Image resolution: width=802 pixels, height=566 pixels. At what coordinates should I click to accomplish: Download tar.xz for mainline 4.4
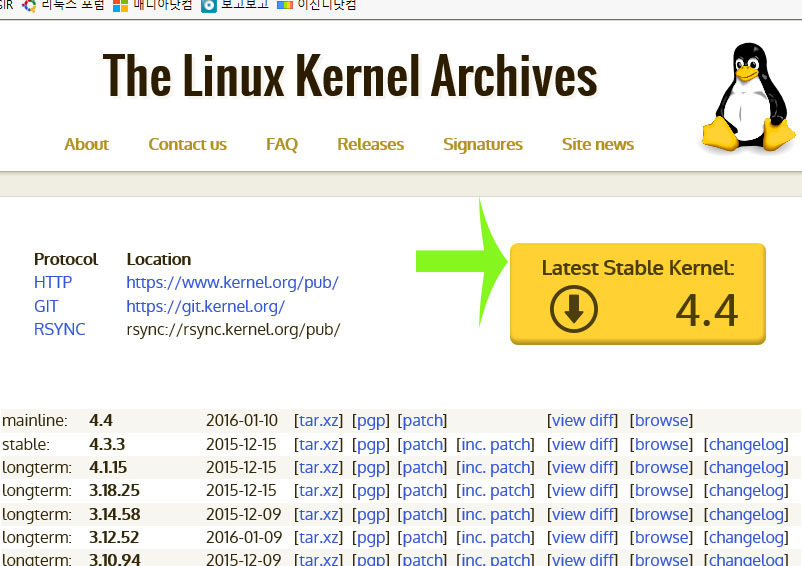click(318, 420)
